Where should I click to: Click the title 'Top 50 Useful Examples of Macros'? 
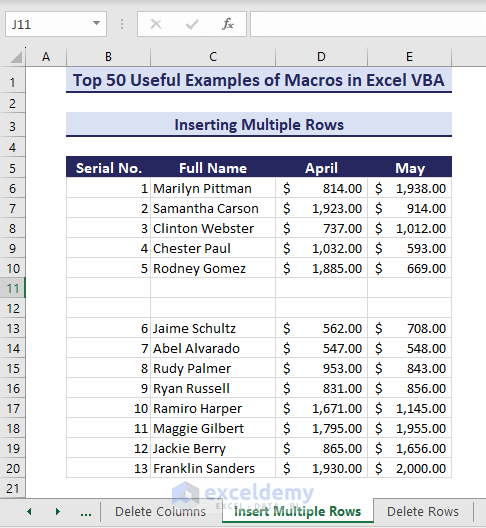(259, 80)
